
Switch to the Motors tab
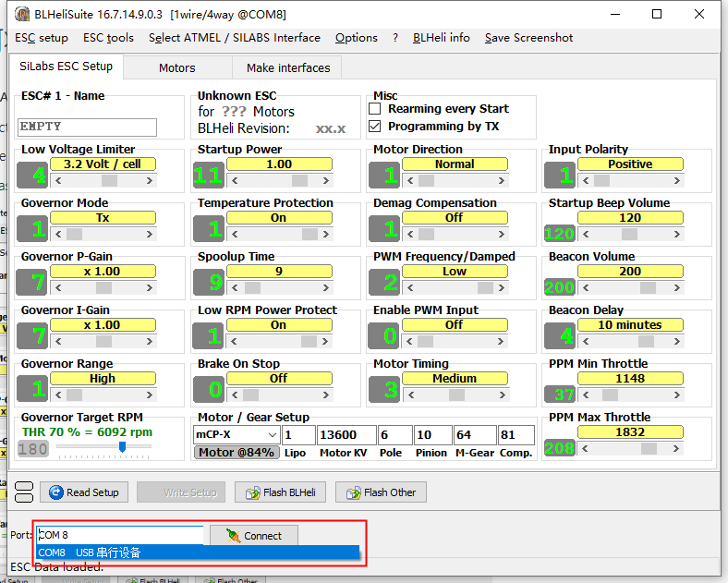point(176,67)
